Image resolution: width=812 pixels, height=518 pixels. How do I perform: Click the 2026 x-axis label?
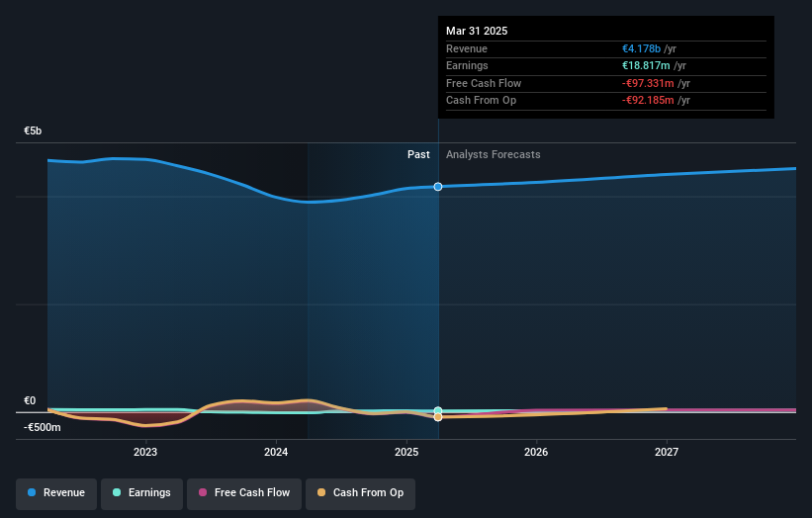click(536, 453)
